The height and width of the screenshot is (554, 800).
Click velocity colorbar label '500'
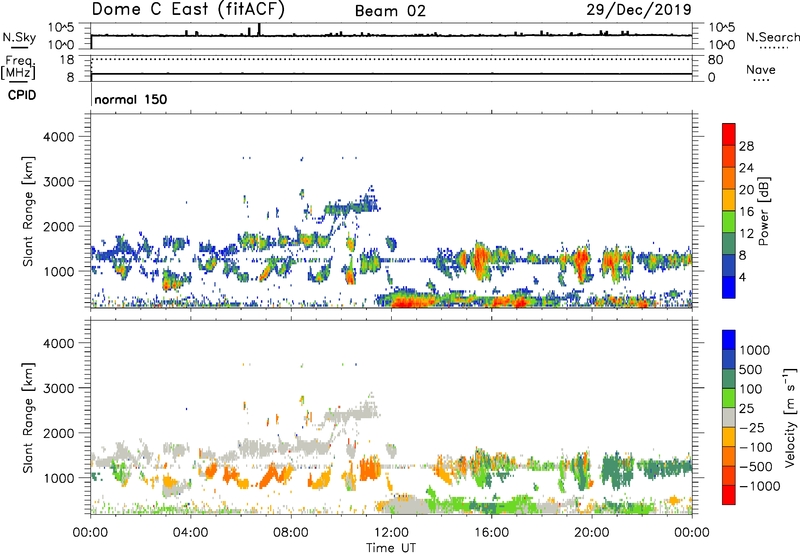751,370
